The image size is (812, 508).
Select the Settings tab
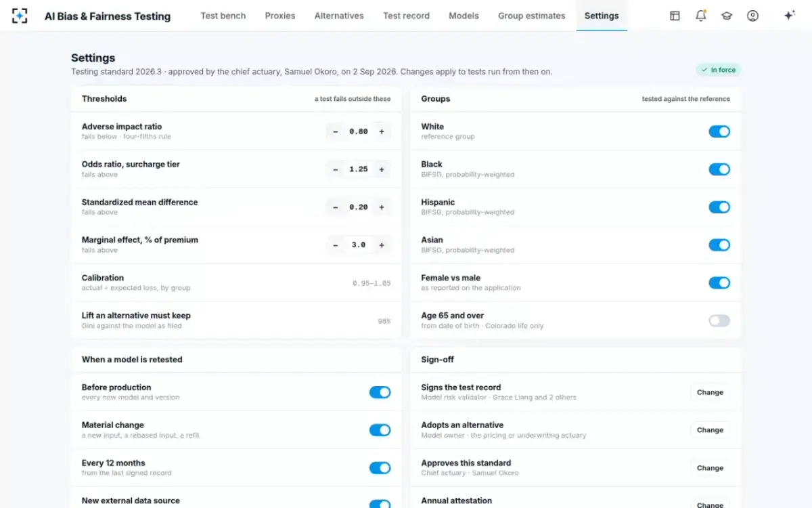pyautogui.click(x=602, y=16)
